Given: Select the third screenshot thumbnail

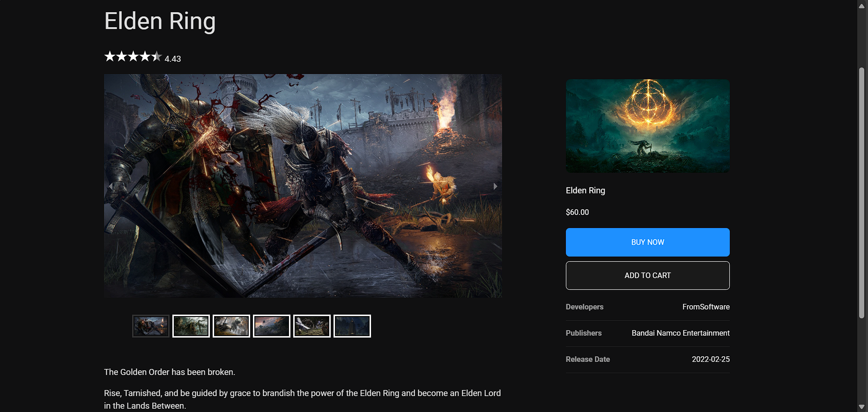Looking at the screenshot, I should (x=231, y=326).
